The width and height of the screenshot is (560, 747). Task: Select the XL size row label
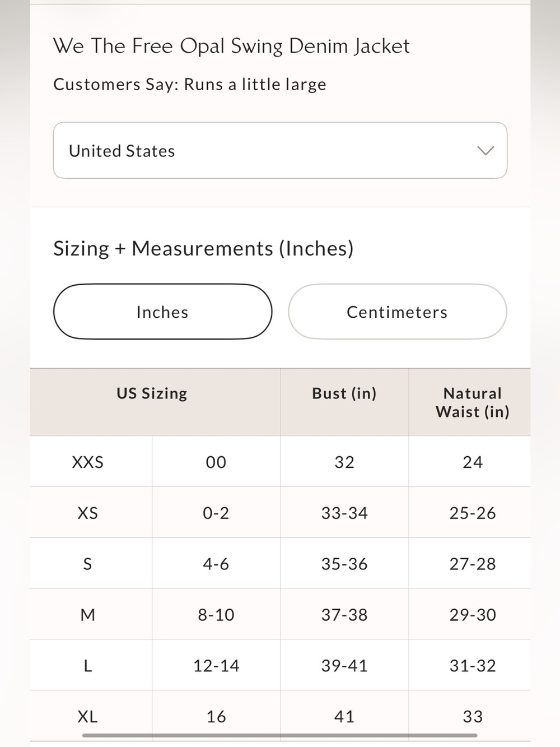pyautogui.click(x=88, y=716)
